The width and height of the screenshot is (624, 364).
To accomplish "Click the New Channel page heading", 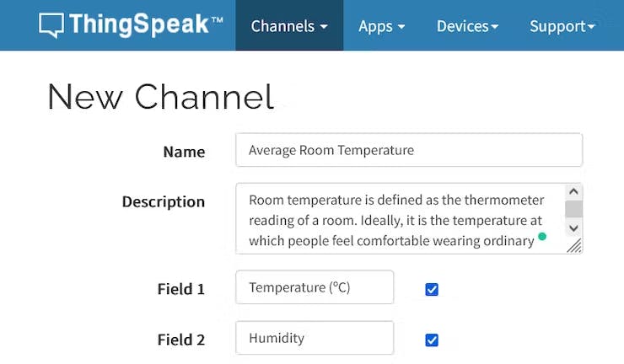I will point(160,97).
